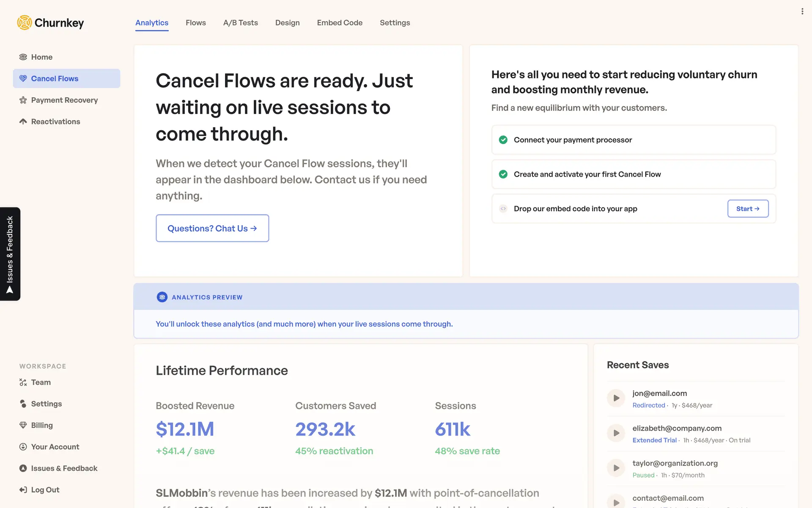Click the Churnkey logo icon
Viewport: 812px width, 508px height.
(25, 22)
